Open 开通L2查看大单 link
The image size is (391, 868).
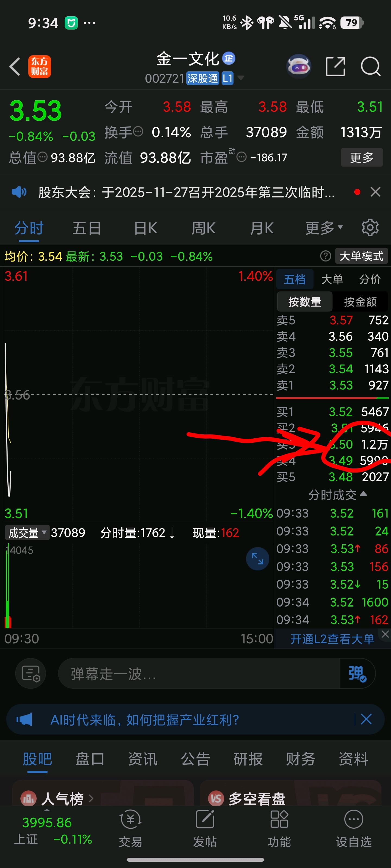[332, 639]
